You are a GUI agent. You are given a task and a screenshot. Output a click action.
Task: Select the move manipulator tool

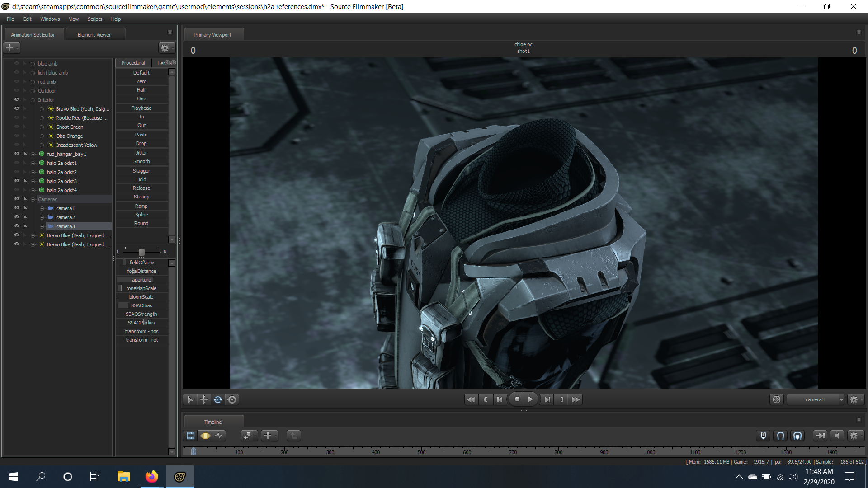[204, 399]
